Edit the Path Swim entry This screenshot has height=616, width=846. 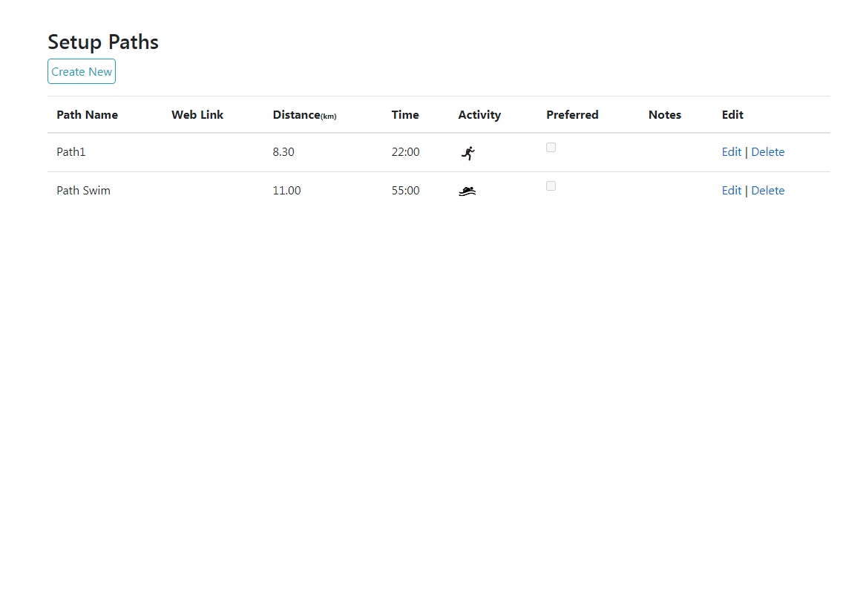click(731, 191)
